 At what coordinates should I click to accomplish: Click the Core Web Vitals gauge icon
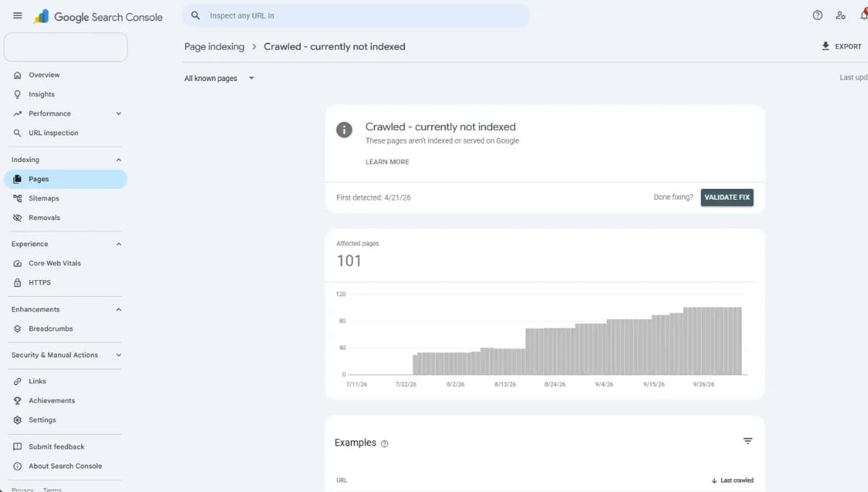coord(17,263)
